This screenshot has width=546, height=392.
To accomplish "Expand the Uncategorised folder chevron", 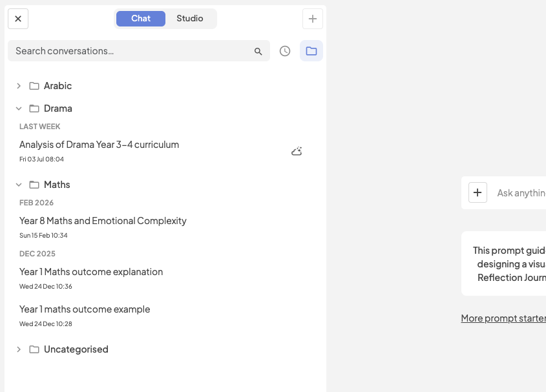I will [19, 349].
